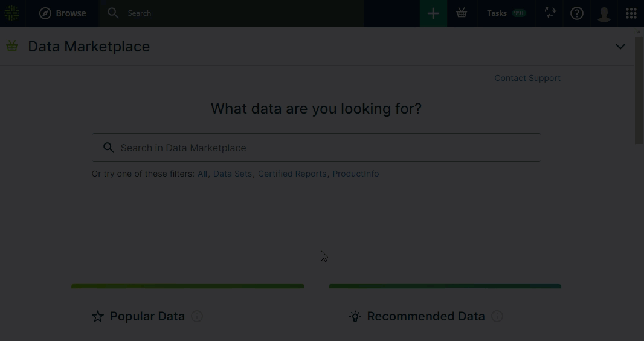
Task: Open the Browse menu
Action: (63, 13)
